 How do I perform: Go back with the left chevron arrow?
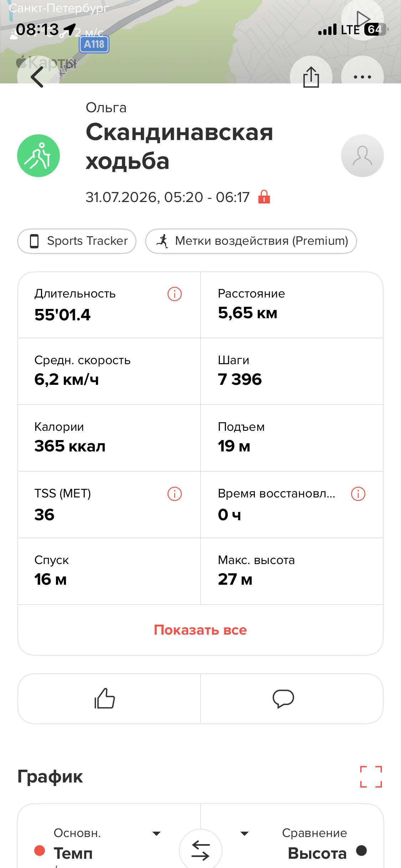(37, 77)
